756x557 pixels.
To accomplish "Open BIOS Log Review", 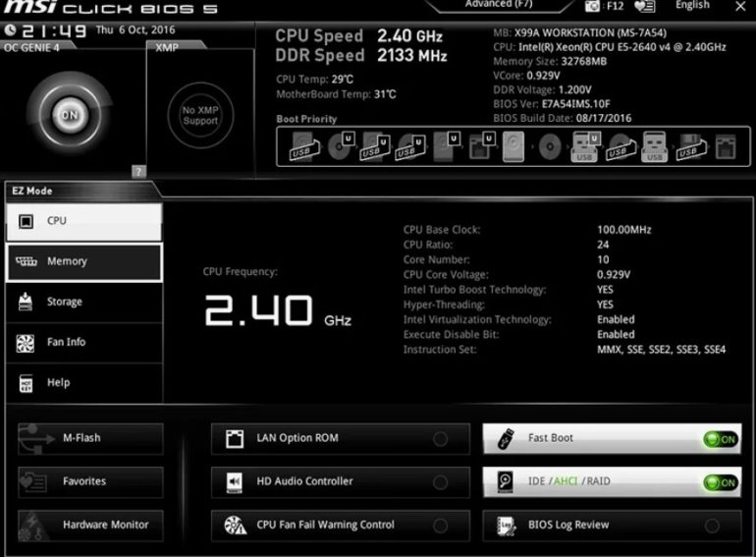I will (612, 526).
